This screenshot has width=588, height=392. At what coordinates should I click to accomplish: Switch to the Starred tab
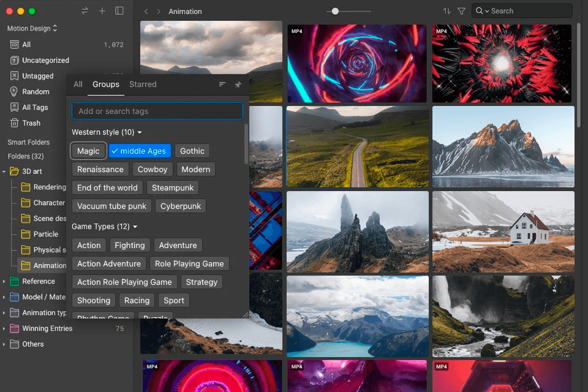[143, 85]
